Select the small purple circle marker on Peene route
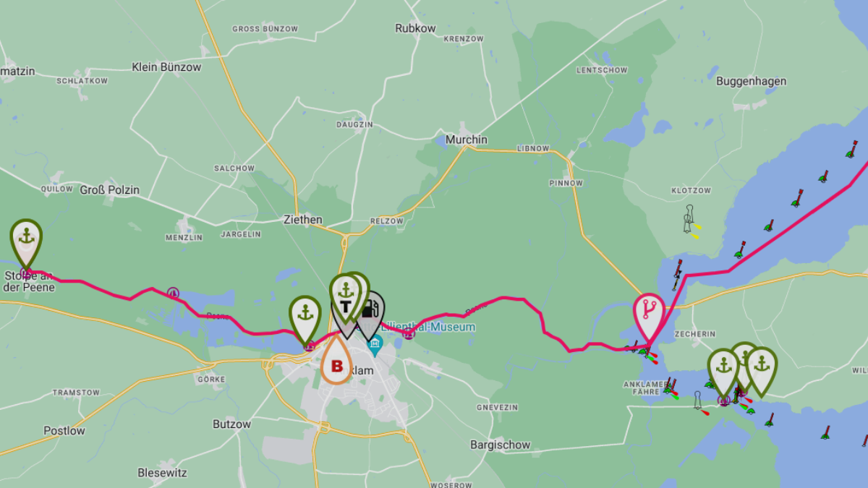This screenshot has height=488, width=868. pos(173,293)
